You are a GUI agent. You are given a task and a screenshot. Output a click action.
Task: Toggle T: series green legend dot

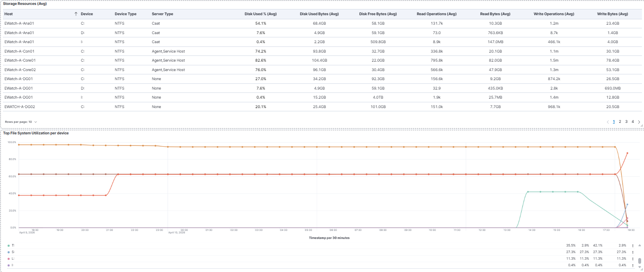(9, 245)
